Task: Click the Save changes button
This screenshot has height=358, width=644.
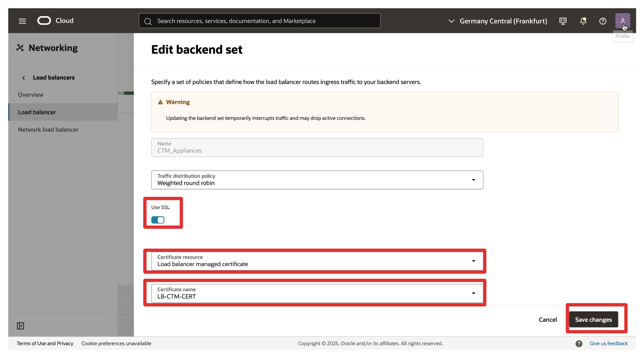Action: pyautogui.click(x=593, y=320)
